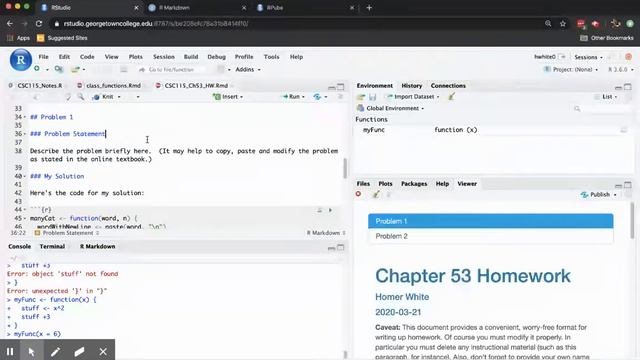
Task: Click the editor vertical scrollbar
Action: tap(345, 168)
